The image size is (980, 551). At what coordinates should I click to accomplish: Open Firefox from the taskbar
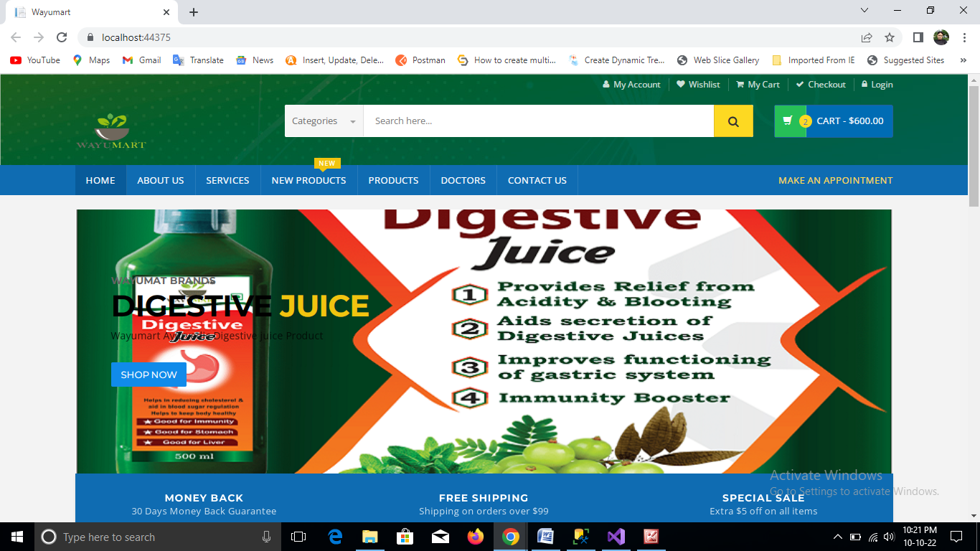tap(475, 537)
